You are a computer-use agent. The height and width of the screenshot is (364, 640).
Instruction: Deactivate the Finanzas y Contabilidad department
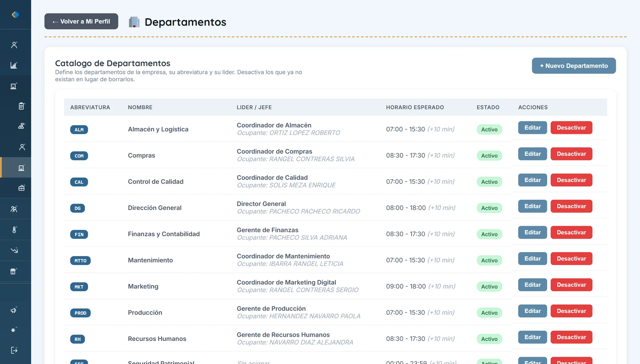(571, 233)
